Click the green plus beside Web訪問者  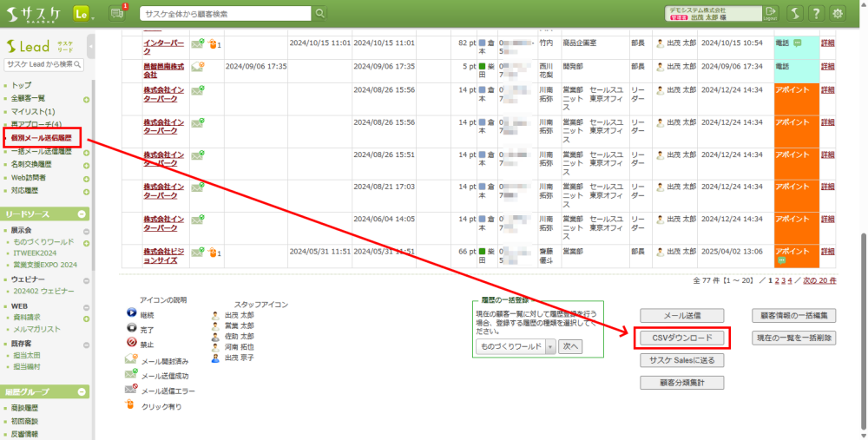click(86, 178)
